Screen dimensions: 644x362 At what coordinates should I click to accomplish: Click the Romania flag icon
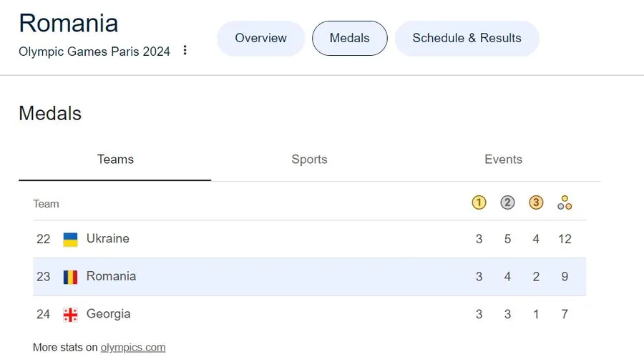pyautogui.click(x=70, y=277)
